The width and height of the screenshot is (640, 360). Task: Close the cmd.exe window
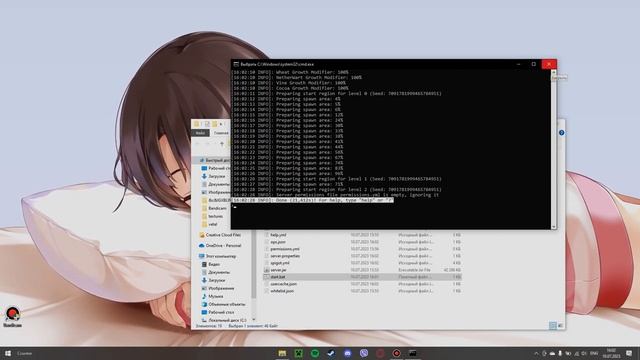point(549,64)
